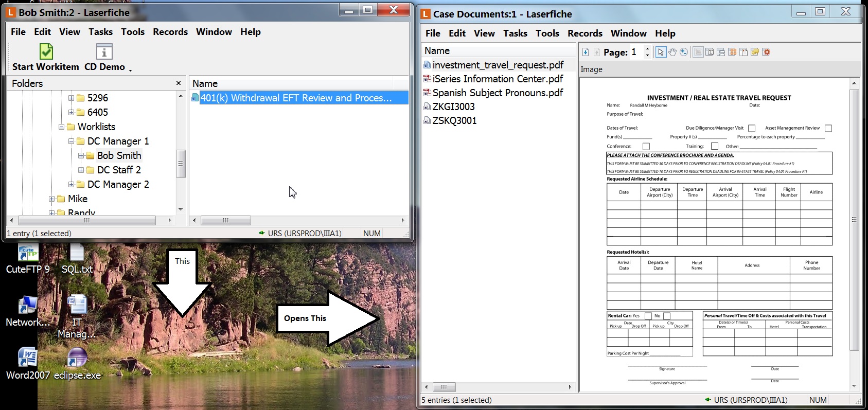Sort by Name column in Case Documents window
This screenshot has width=868, height=410.
pyautogui.click(x=498, y=51)
